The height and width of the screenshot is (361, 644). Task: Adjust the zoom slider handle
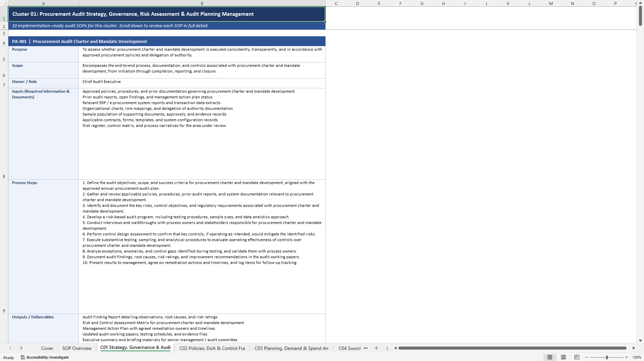(x=607, y=357)
